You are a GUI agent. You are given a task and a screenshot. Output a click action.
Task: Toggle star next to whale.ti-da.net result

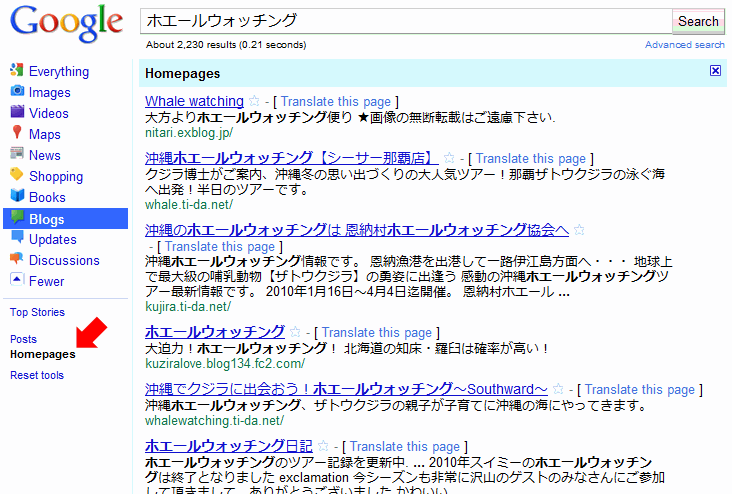click(449, 158)
